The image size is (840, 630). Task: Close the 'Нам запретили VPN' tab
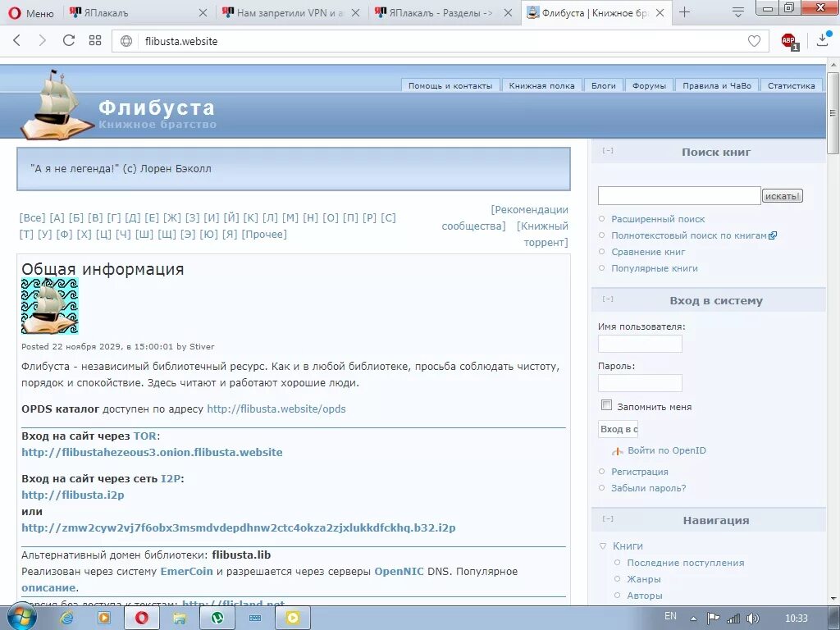[x=355, y=13]
